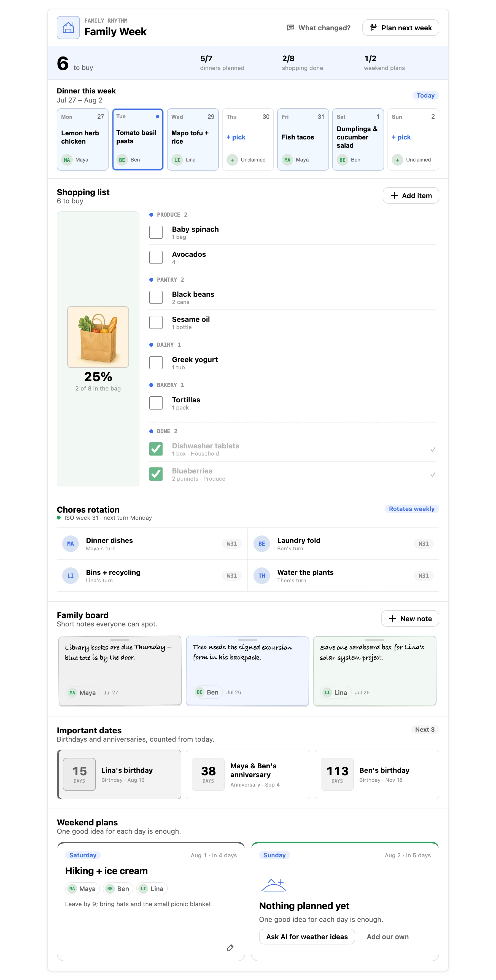496x980 pixels.
Task: Click the Next 3 badge
Action: [x=424, y=730]
